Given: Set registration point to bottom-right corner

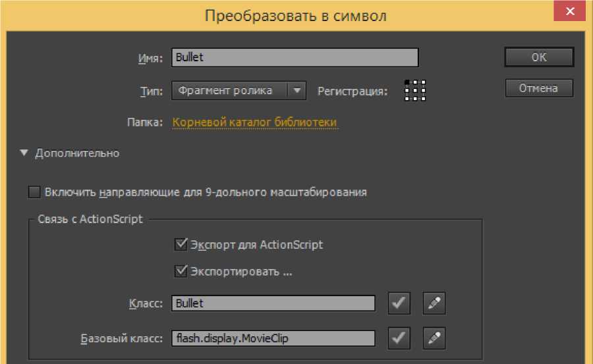Looking at the screenshot, I should point(424,99).
